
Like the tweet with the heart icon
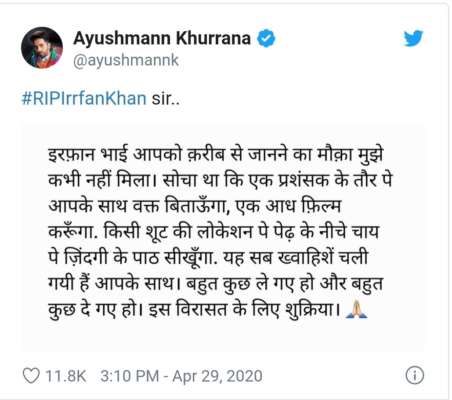point(31,376)
